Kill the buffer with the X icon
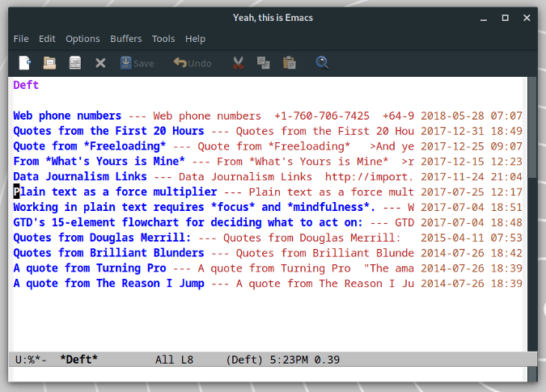 [100, 63]
